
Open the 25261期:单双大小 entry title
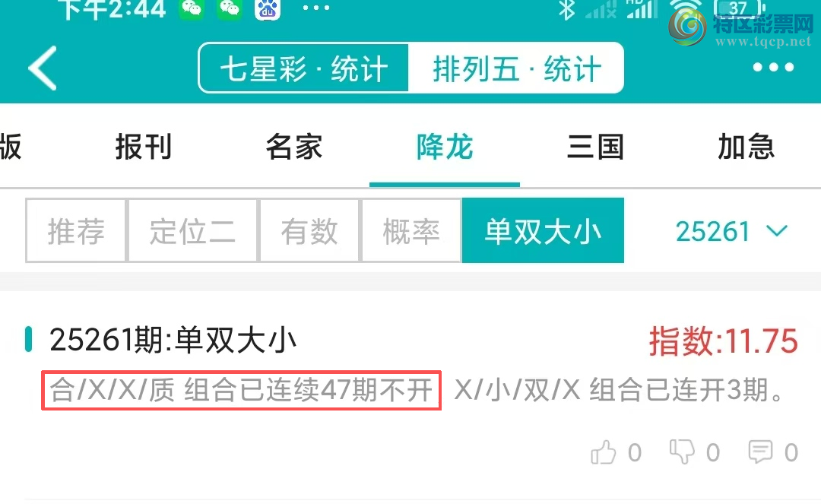pyautogui.click(x=173, y=341)
